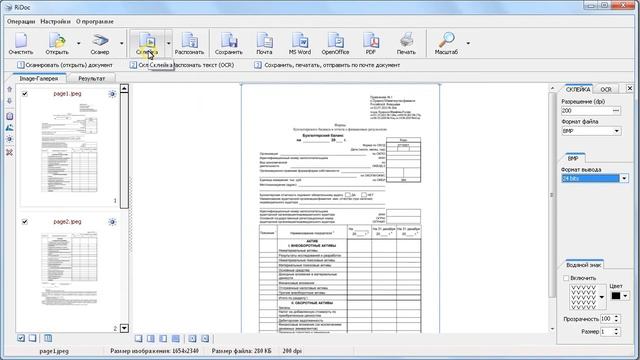Click the columns view icon below gallery
Image resolution: width=640 pixels, height=360 pixels.
(x=48, y=338)
